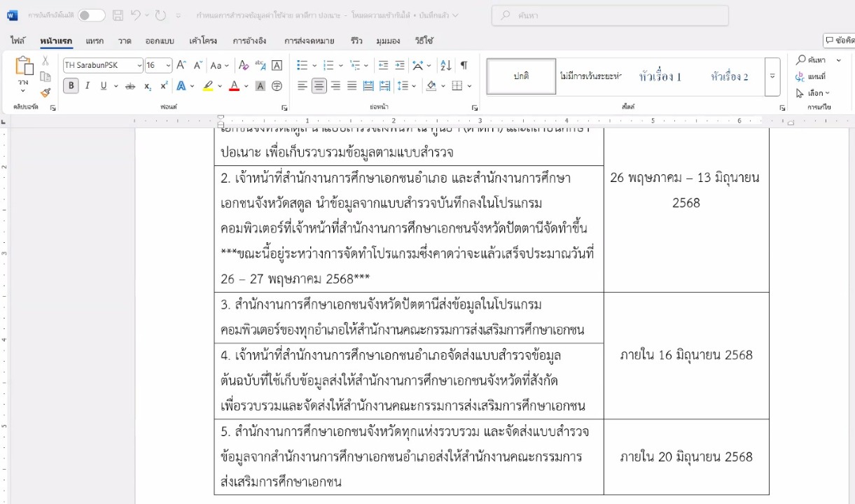
Task: Click the Cut scissors icon
Action: [46, 61]
